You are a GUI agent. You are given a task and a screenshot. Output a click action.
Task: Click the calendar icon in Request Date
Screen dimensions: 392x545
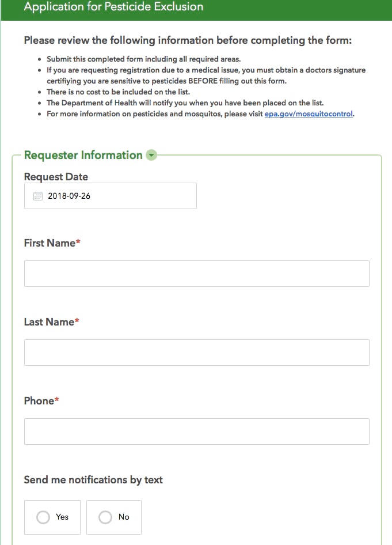[x=38, y=196]
